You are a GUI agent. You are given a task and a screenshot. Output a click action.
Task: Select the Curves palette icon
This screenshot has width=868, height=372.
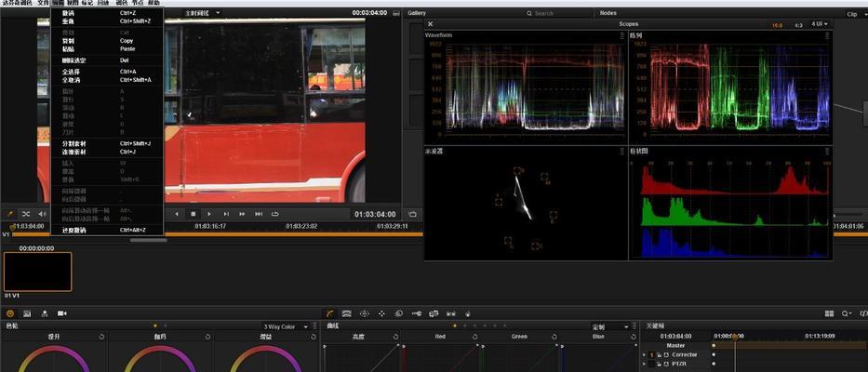pyautogui.click(x=329, y=313)
